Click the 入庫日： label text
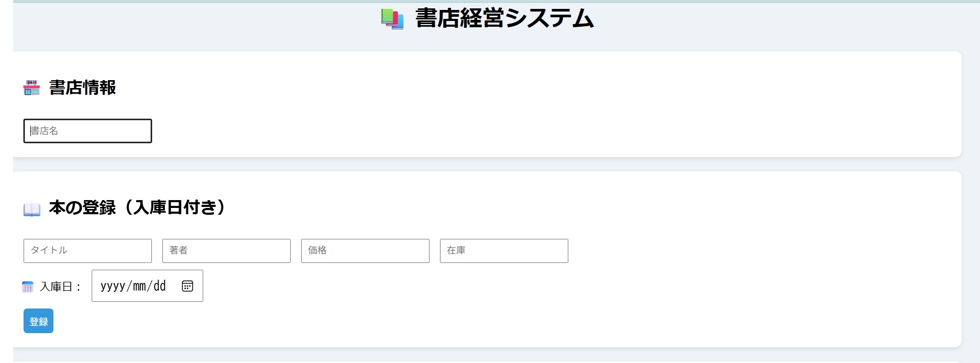Screen dimensions: 980x363 61,287
